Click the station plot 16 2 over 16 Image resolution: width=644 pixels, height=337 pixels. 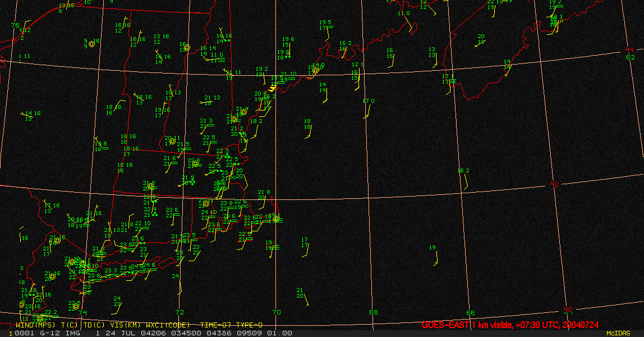[x=346, y=45]
